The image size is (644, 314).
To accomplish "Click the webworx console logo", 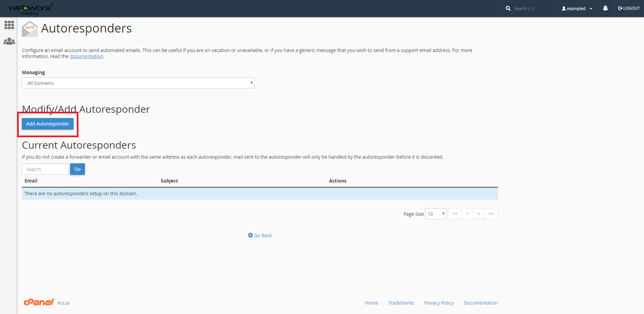I will click(30, 8).
